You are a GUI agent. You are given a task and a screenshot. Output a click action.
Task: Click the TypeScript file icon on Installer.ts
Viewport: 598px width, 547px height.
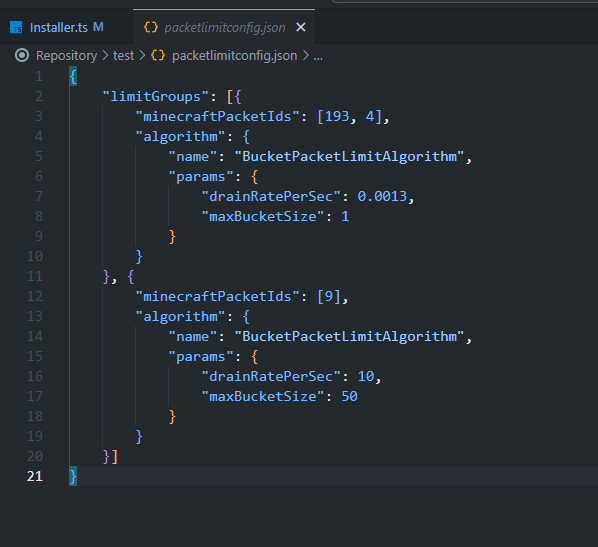pos(16,27)
